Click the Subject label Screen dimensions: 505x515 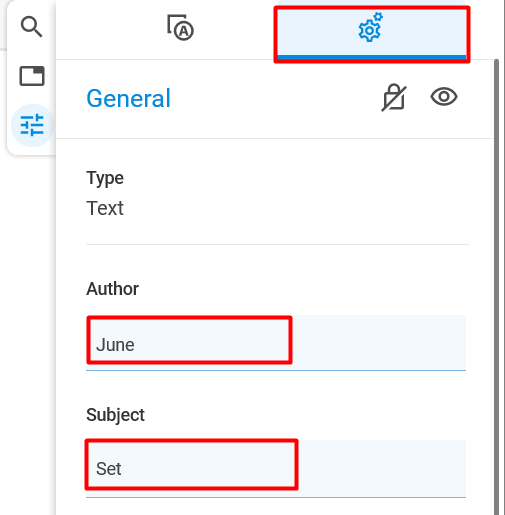coord(115,415)
